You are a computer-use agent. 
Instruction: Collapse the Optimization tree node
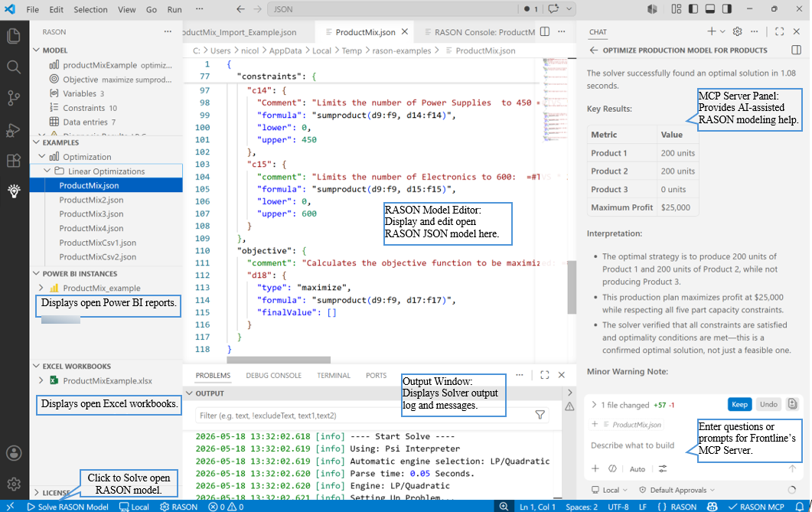[x=42, y=156]
